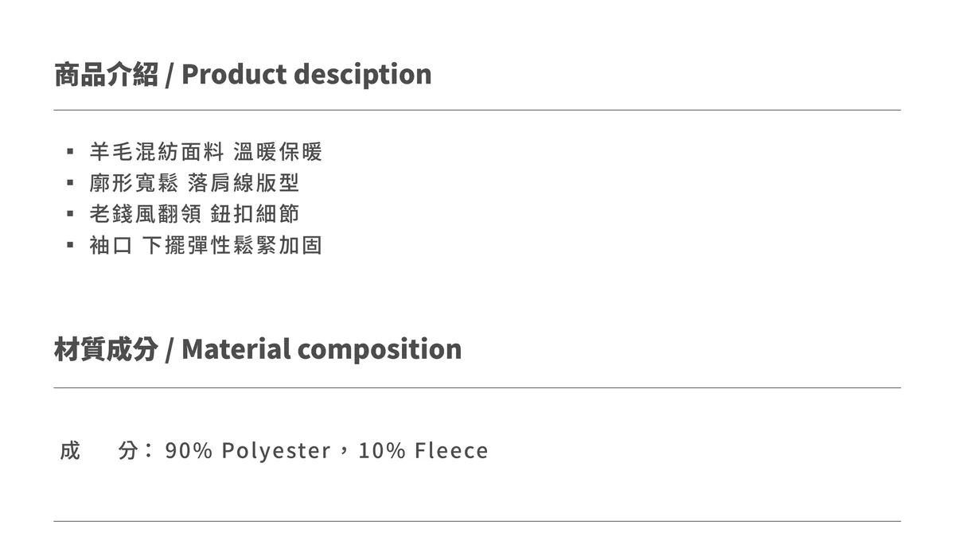The height and width of the screenshot is (560, 955).
Task: Click the '10% Fleece' text
Action: click(x=423, y=451)
